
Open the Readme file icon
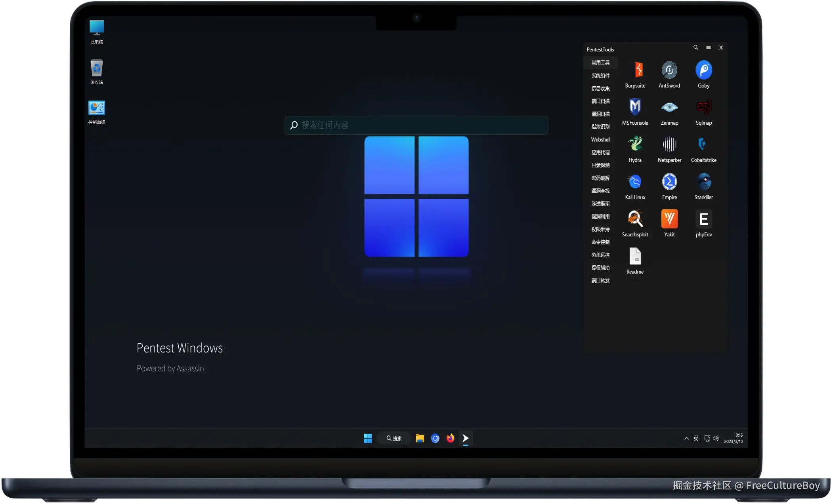pyautogui.click(x=635, y=256)
